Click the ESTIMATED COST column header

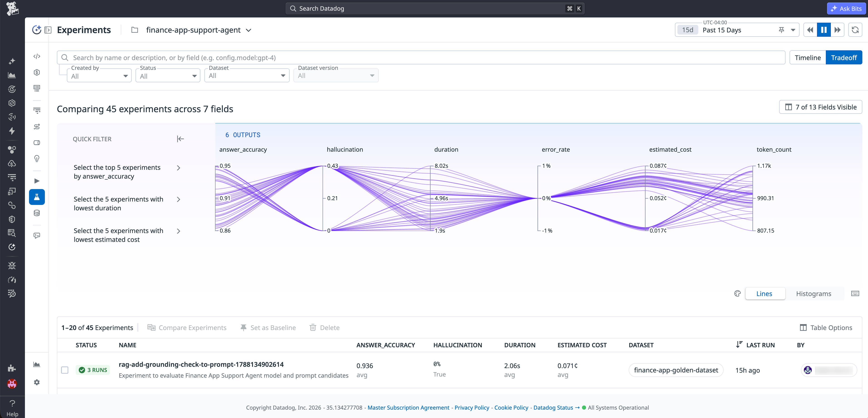pyautogui.click(x=582, y=345)
